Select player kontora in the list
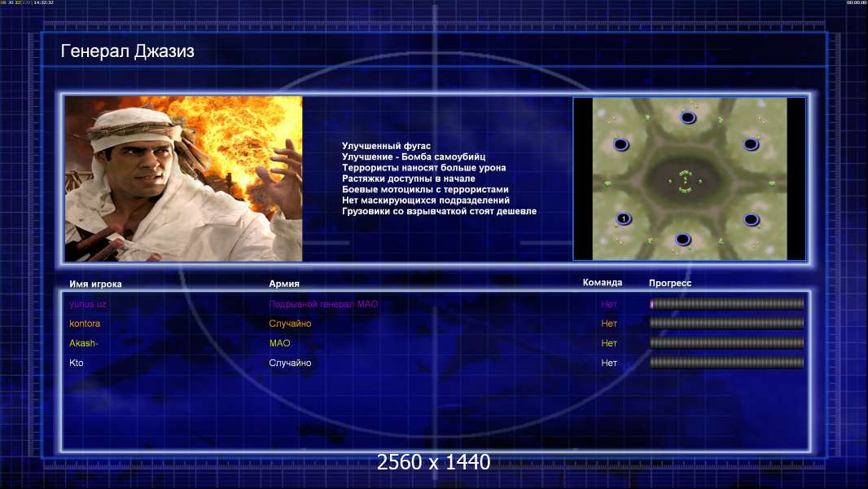 tap(85, 324)
